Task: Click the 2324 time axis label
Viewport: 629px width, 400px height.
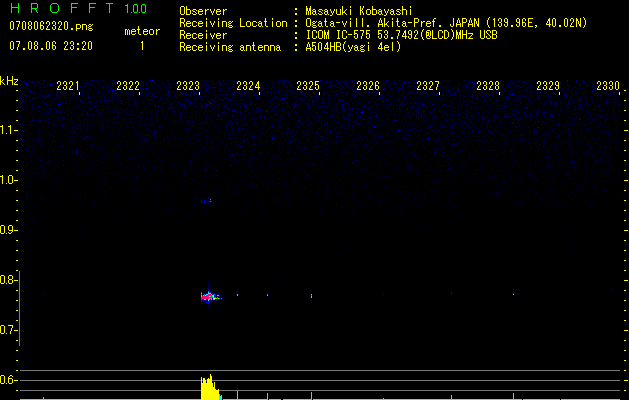Action: point(248,86)
